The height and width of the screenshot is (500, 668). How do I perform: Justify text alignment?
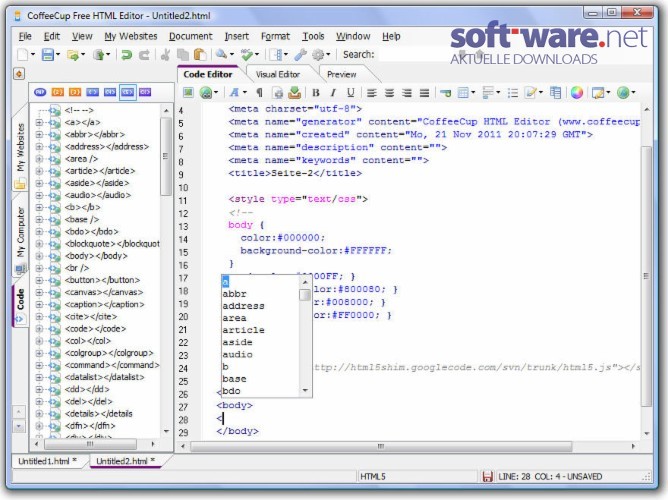(x=424, y=92)
